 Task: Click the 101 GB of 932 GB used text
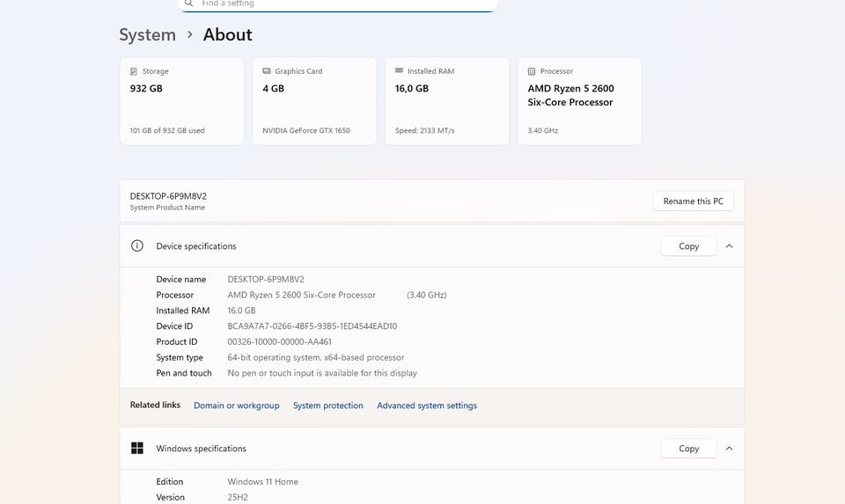tap(167, 131)
